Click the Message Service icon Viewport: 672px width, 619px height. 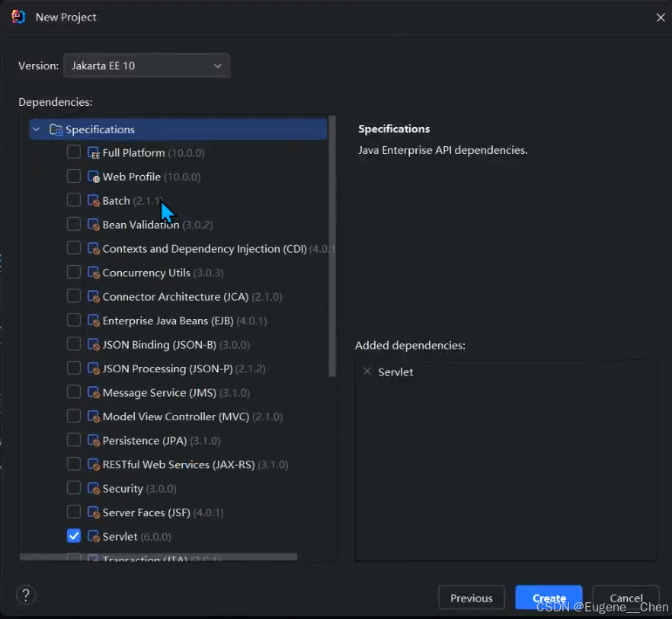(94, 393)
